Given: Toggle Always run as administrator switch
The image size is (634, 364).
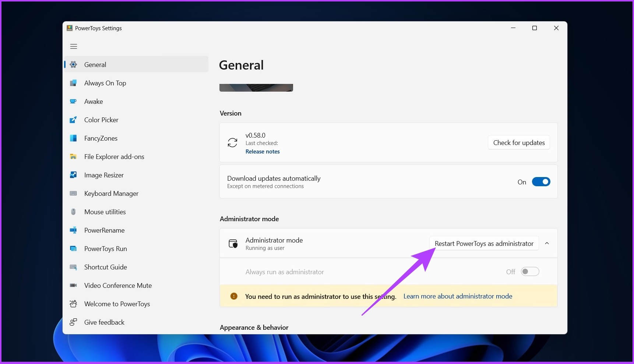Looking at the screenshot, I should click(x=530, y=272).
